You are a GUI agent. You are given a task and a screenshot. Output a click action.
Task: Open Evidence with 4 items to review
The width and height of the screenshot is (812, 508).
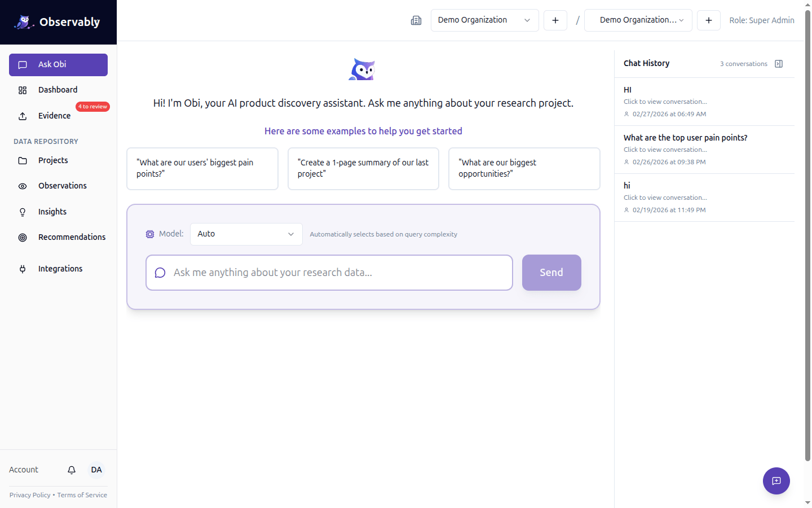[54, 115]
